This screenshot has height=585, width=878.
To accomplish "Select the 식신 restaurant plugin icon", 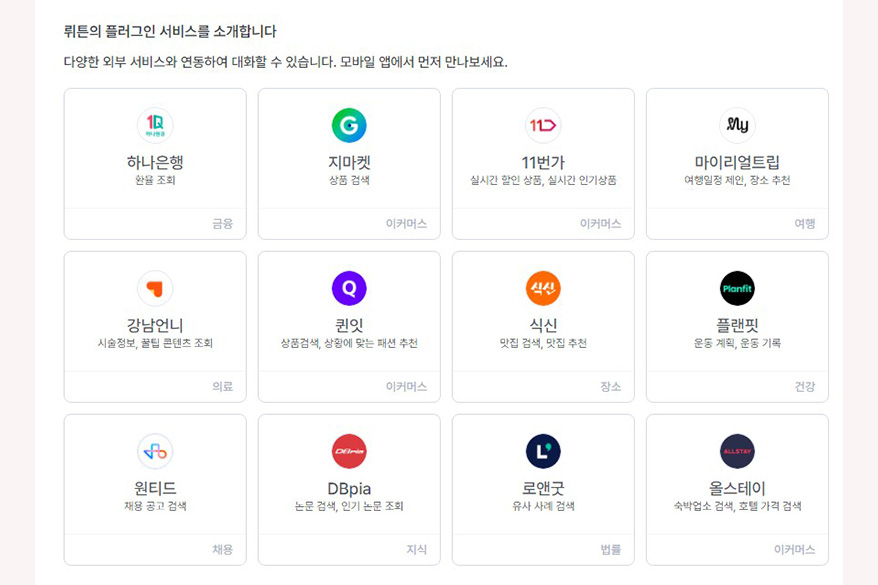I will point(542,287).
